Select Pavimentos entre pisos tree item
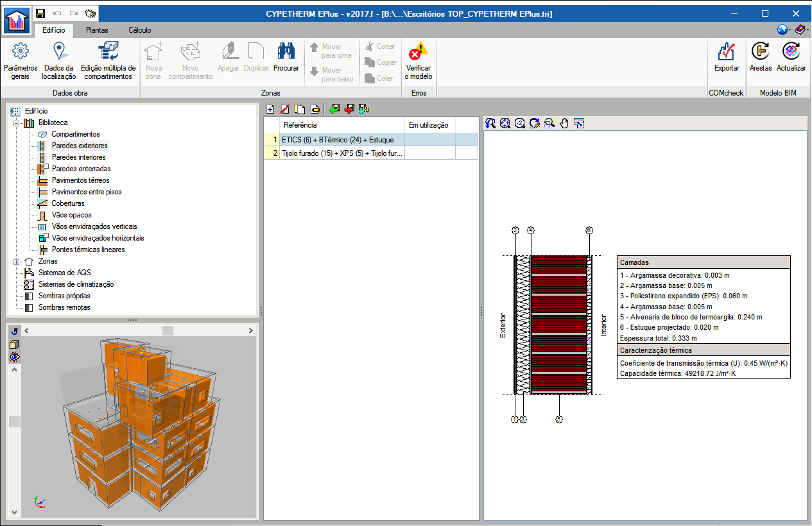Screen dimensions: 812x526 pyautogui.click(x=86, y=192)
